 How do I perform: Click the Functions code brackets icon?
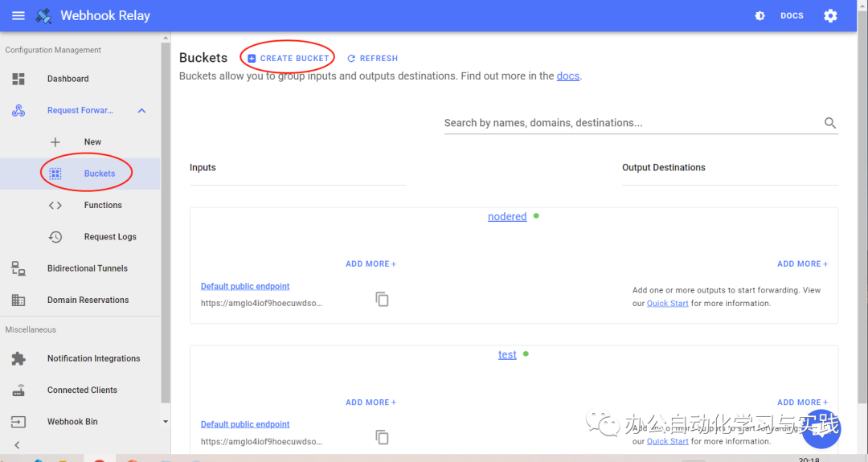(55, 205)
